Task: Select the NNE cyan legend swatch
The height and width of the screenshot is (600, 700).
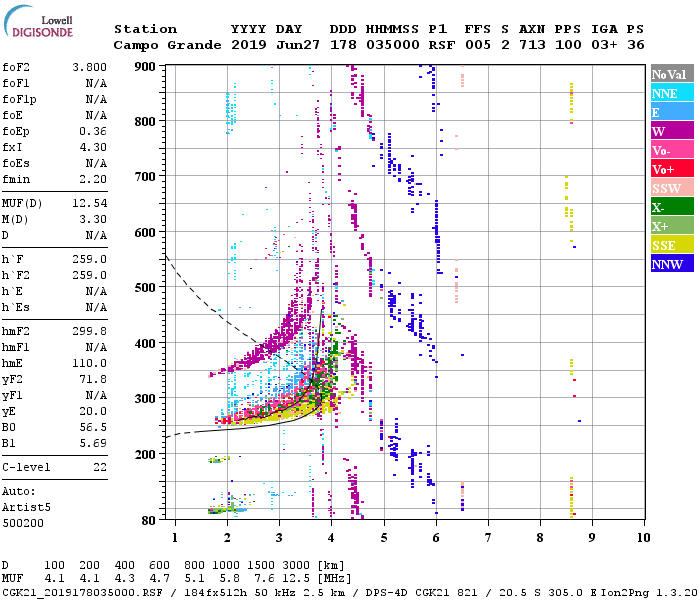Action: pyautogui.click(x=672, y=93)
